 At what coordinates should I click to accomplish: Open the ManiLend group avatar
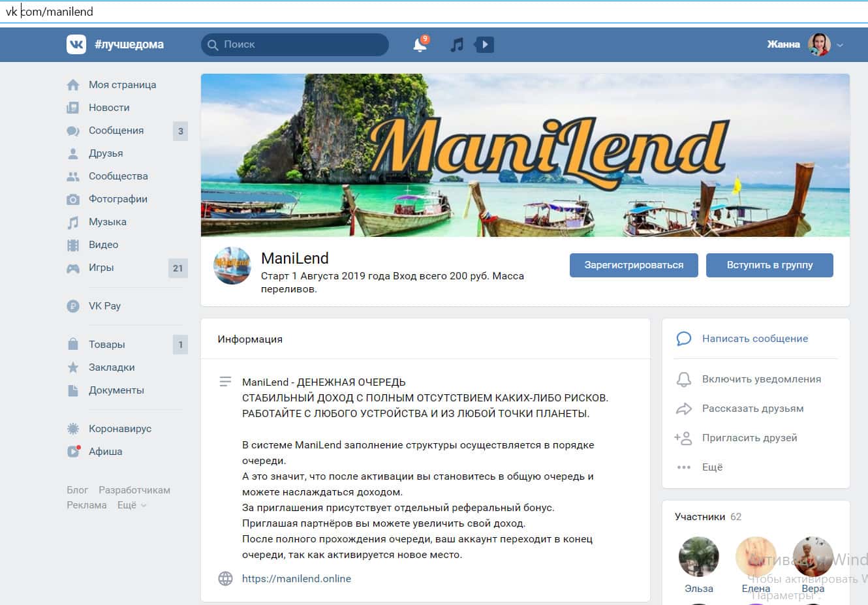[x=232, y=266]
